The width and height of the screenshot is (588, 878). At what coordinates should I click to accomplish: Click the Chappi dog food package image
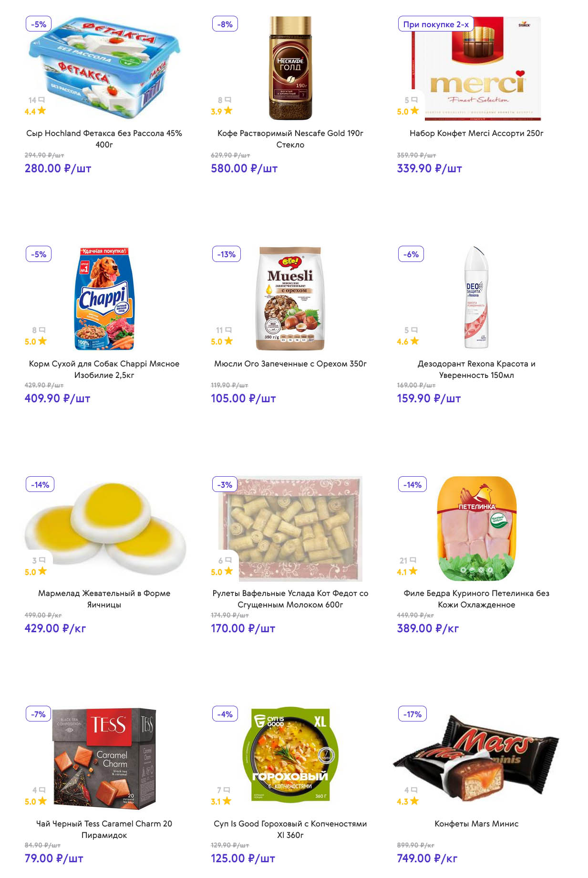(x=105, y=298)
